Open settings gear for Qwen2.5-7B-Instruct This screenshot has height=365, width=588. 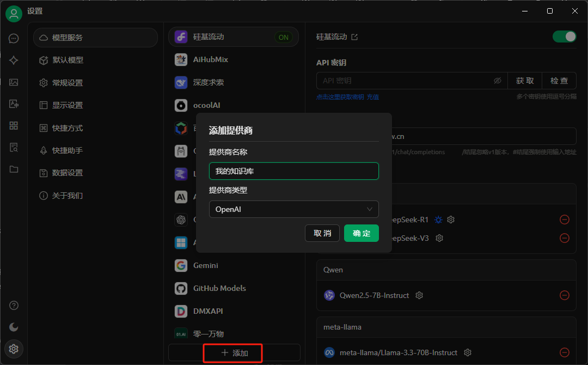pos(419,295)
